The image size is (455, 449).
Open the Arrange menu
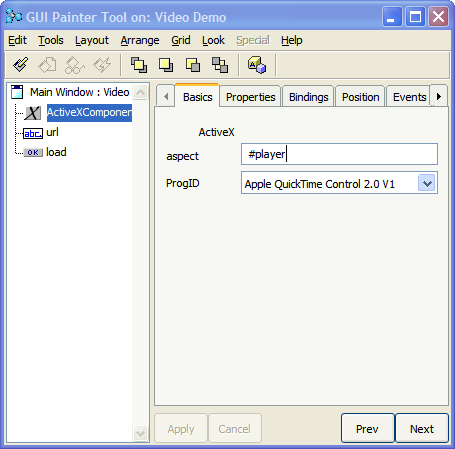coord(140,40)
